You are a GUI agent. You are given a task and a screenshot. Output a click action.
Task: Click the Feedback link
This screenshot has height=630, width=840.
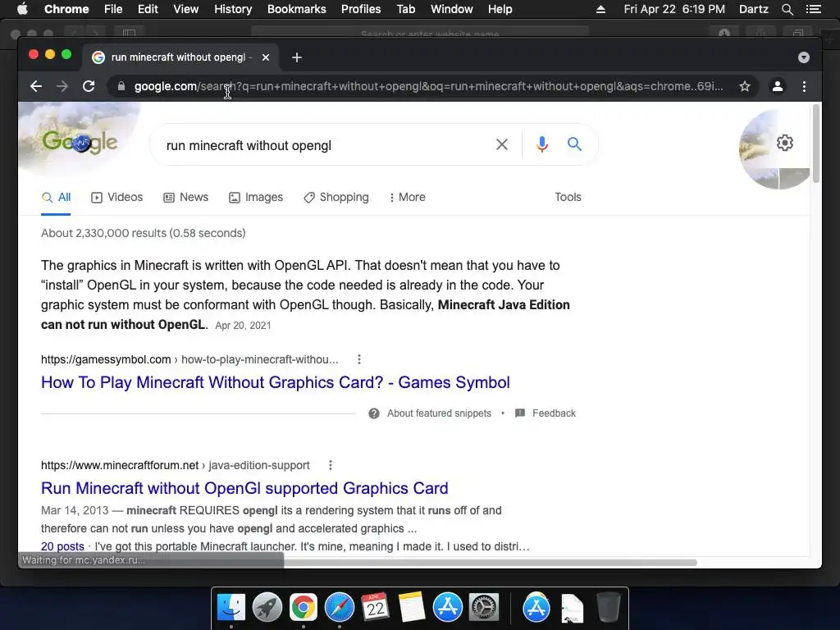[546, 413]
